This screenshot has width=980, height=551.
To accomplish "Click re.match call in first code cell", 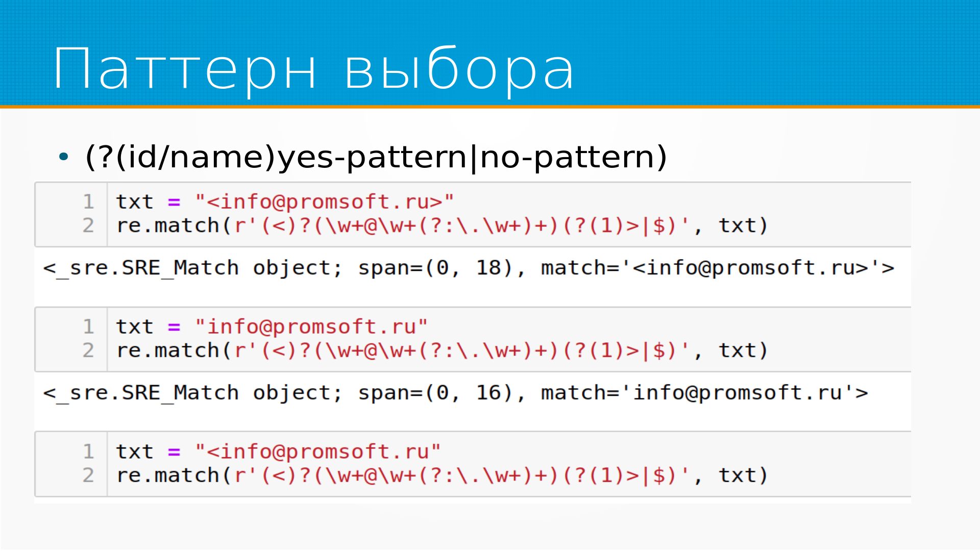I will coord(168,226).
